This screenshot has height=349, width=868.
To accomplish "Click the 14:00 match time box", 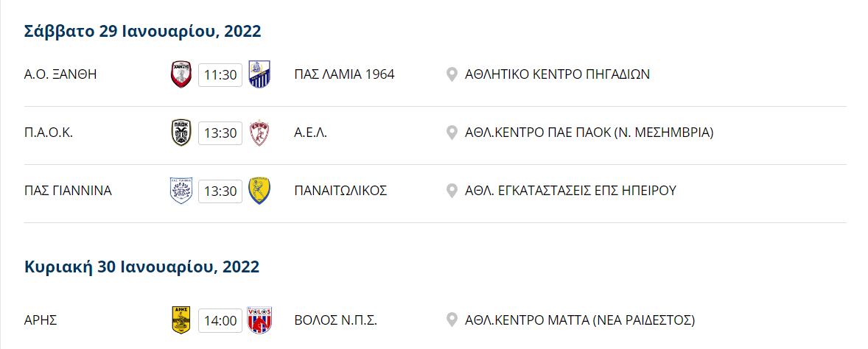I will click(220, 320).
